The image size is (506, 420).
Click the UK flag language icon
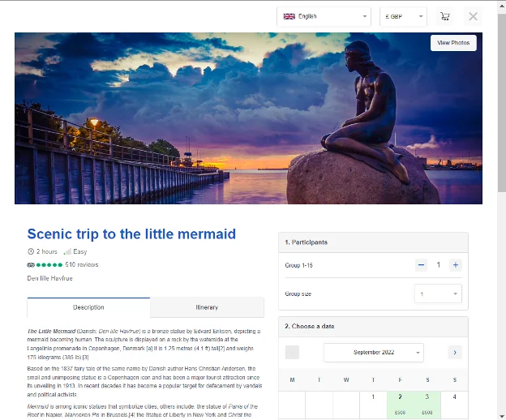[x=289, y=16]
